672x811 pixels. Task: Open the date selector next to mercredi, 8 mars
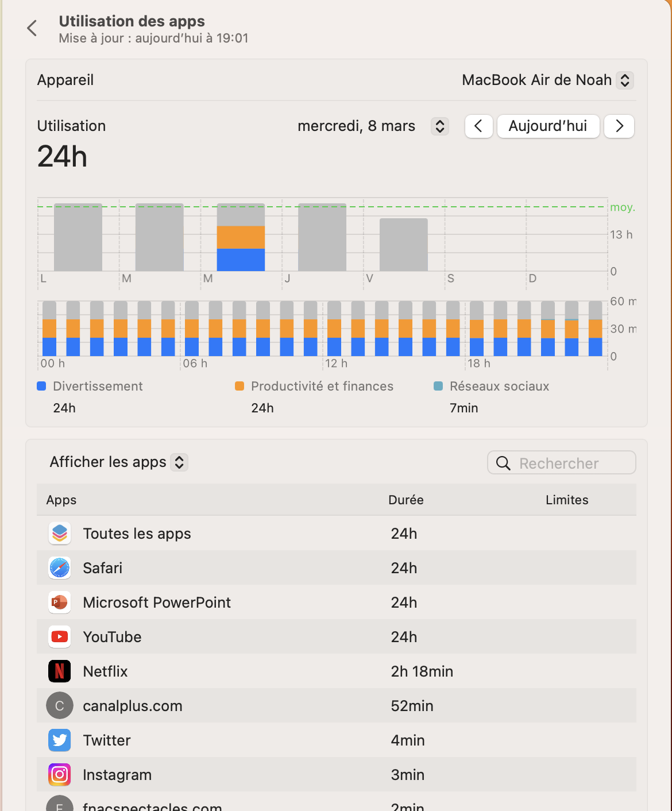coord(439,126)
